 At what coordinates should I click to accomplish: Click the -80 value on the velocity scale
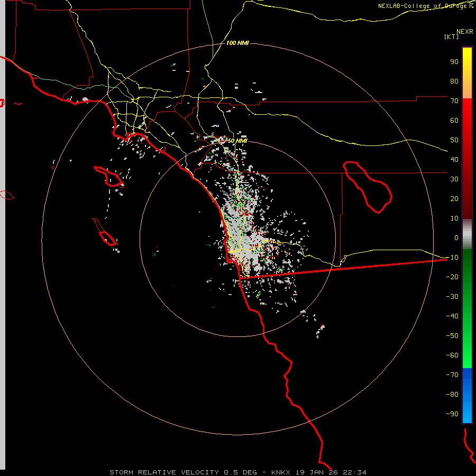coord(452,395)
